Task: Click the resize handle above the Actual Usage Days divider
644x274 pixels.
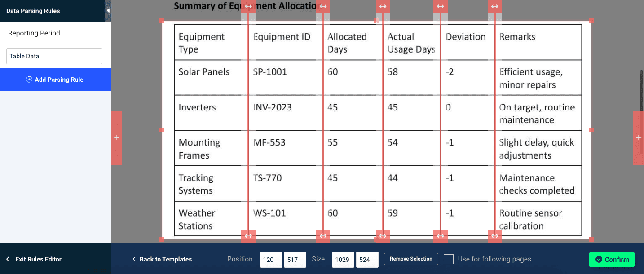Action: click(383, 6)
